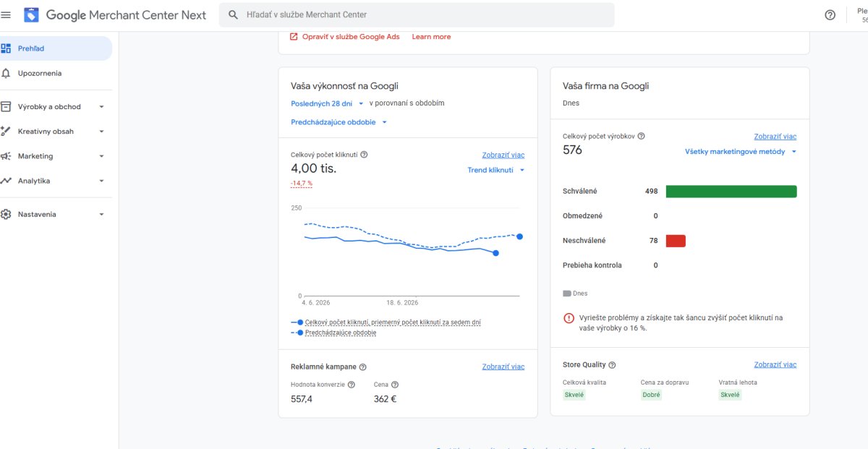The width and height of the screenshot is (868, 449).
Task: Click the red warning icon near Vyriešte problémy
Action: coord(569,318)
